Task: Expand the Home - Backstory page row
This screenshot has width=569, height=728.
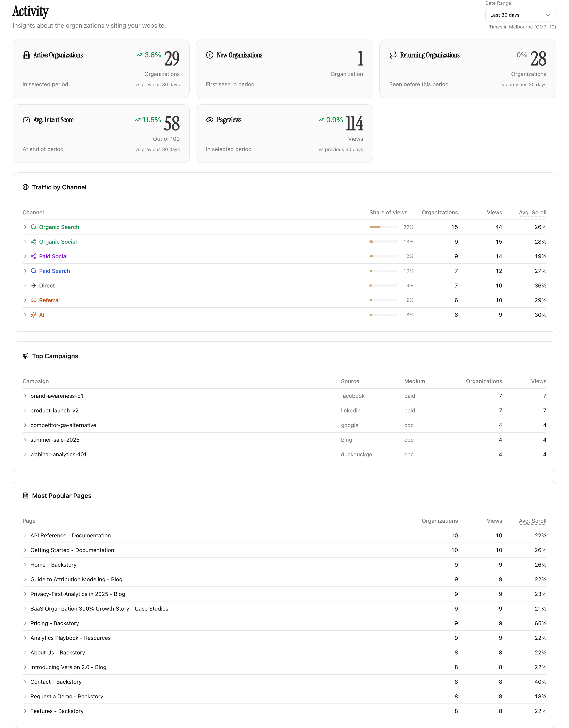Action: tap(25, 565)
